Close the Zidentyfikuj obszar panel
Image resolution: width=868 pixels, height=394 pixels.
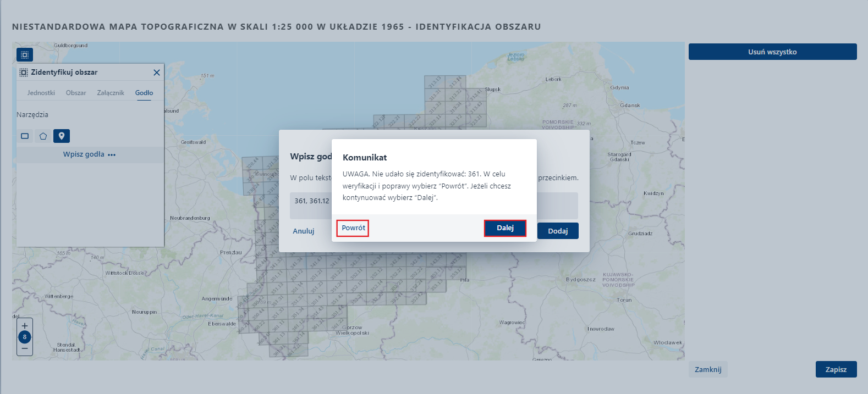coord(157,73)
